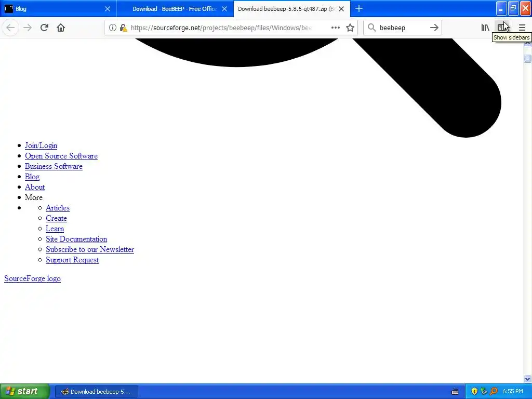Viewport: 532px width, 399px height.
Task: Follow the Create link
Action: pos(56,219)
